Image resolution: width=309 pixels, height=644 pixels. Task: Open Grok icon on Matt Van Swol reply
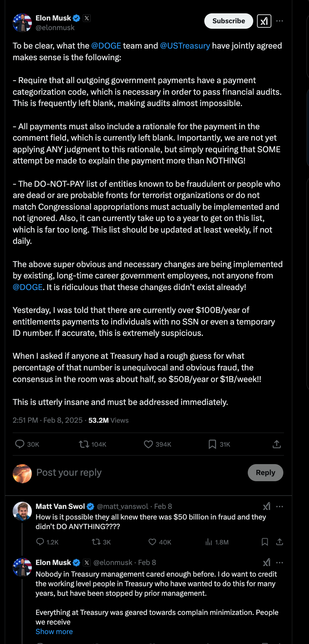coord(266,506)
